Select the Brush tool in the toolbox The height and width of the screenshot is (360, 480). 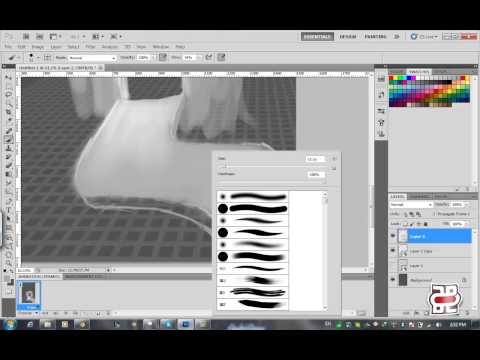(x=9, y=139)
